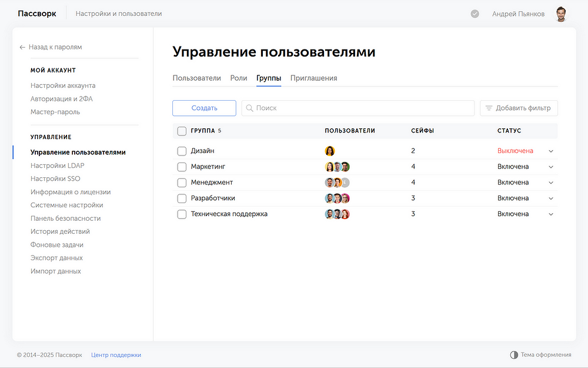Click the Тема оформления switcher
This screenshot has width=588, height=368.
pyautogui.click(x=541, y=355)
